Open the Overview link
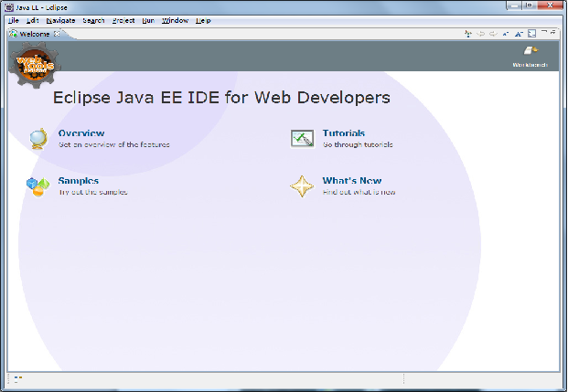 (x=81, y=133)
